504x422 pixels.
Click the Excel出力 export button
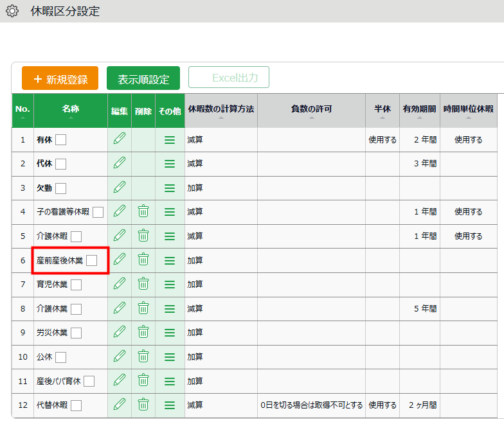point(229,77)
